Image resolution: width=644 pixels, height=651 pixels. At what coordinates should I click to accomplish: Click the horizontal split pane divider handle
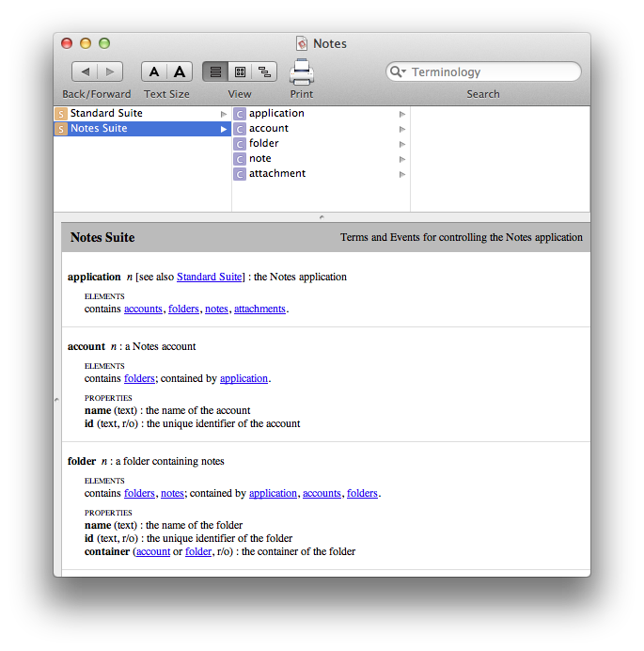point(322,217)
